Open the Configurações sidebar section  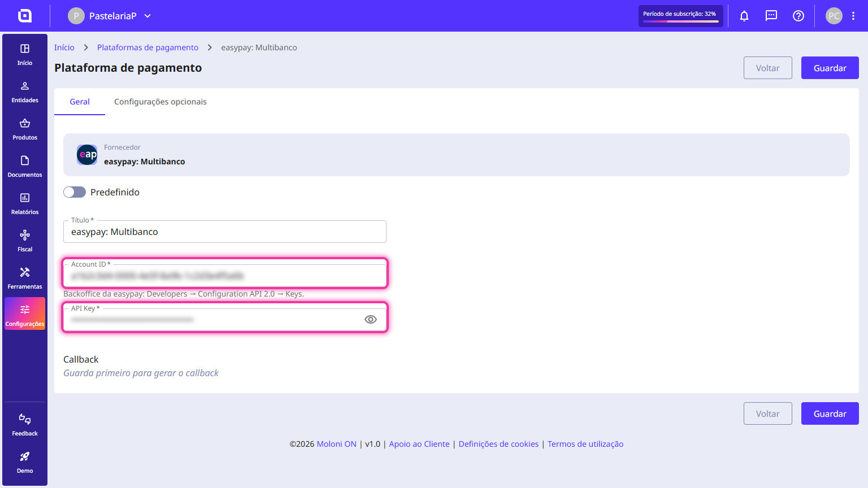25,314
